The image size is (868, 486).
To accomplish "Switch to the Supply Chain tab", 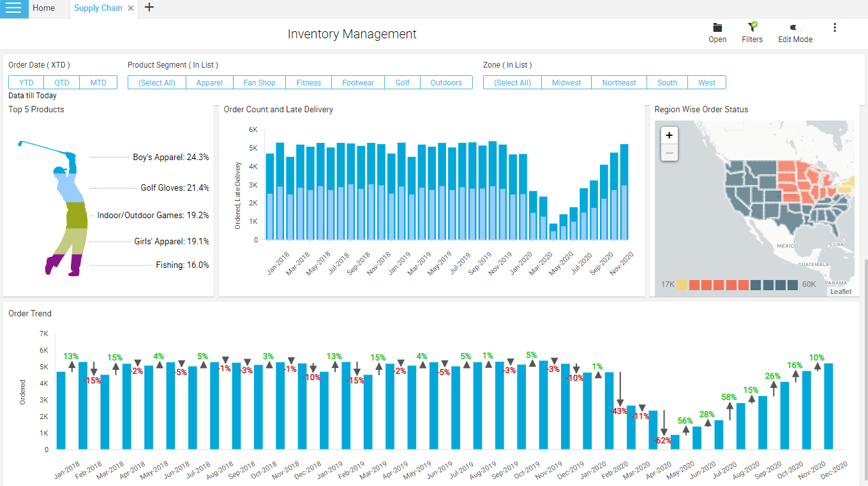I will click(98, 8).
